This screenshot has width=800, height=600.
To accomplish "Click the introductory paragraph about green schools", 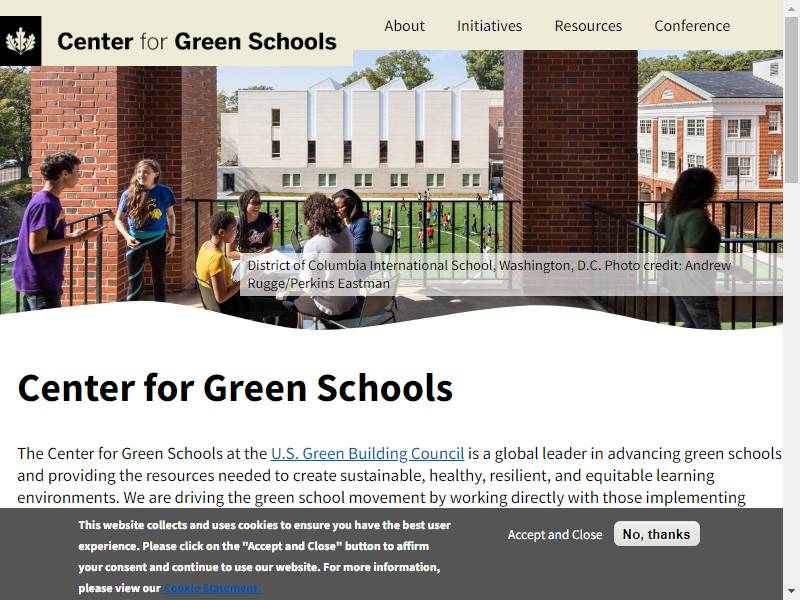I will [399, 475].
